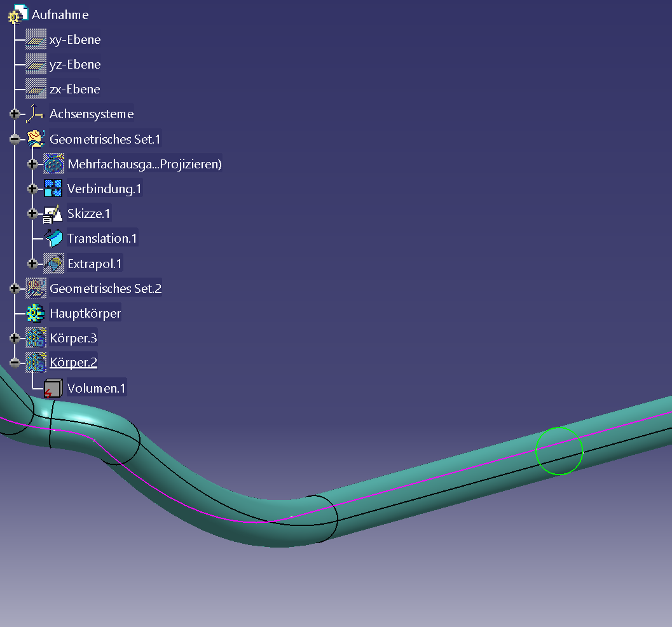
Task: Select the zx-Ebene plane icon
Action: point(36,89)
